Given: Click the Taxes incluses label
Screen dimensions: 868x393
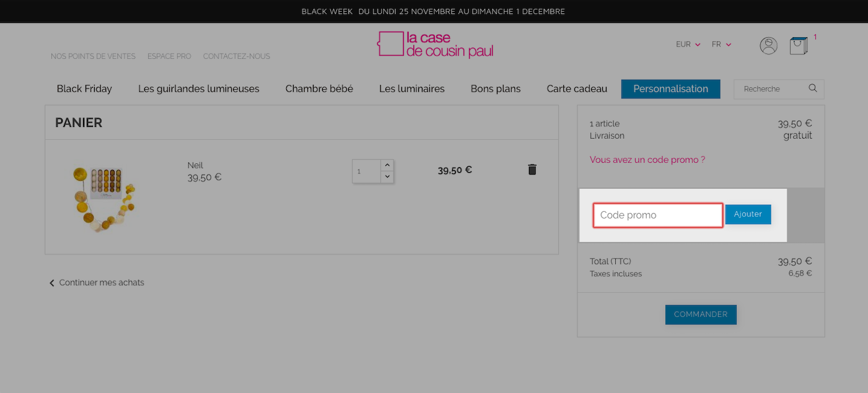Looking at the screenshot, I should pos(616,274).
